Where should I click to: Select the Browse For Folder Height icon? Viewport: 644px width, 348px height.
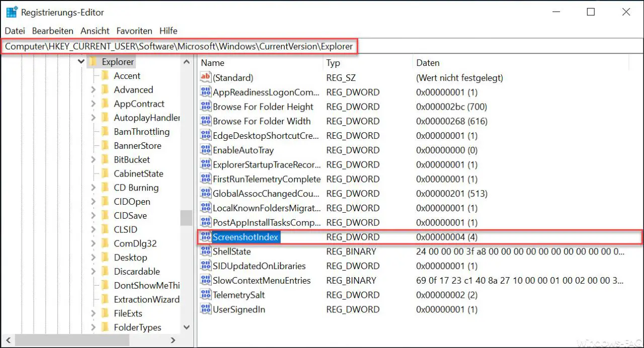(x=205, y=107)
